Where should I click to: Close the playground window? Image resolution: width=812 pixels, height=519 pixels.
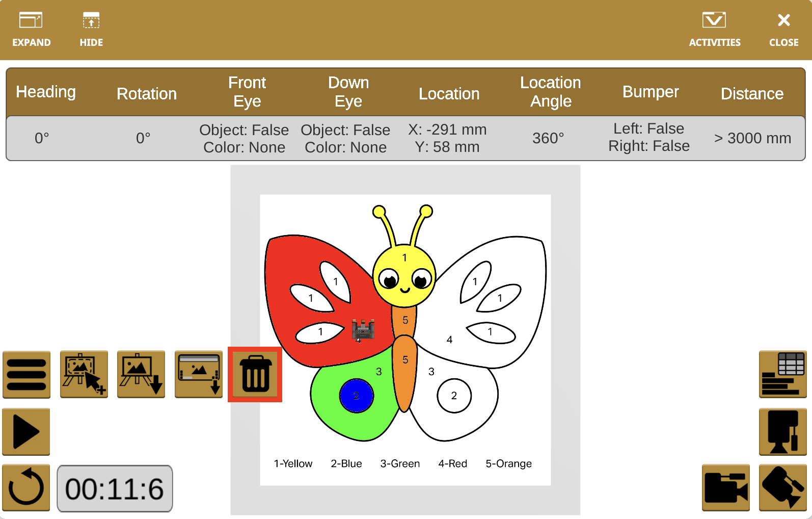tap(783, 30)
